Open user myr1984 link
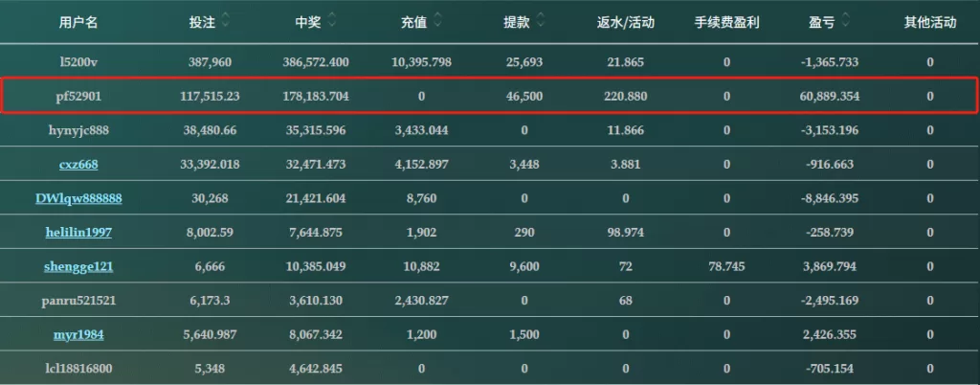Image resolution: width=980 pixels, height=385 pixels. (x=78, y=335)
